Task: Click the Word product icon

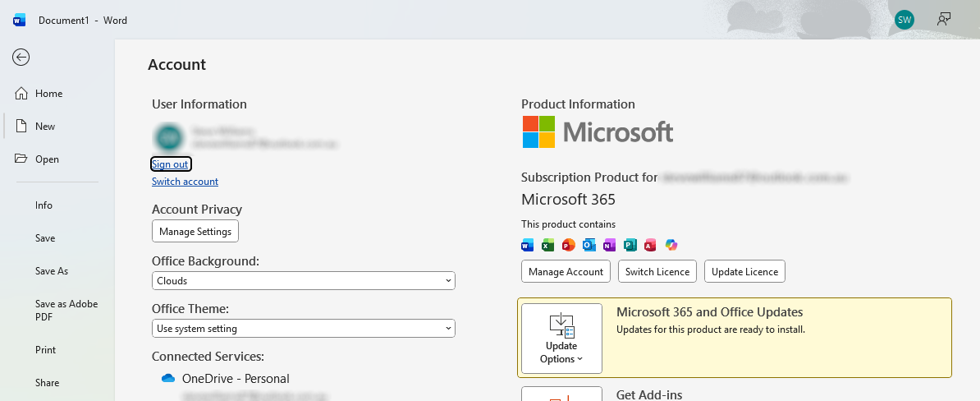Action: pos(528,245)
